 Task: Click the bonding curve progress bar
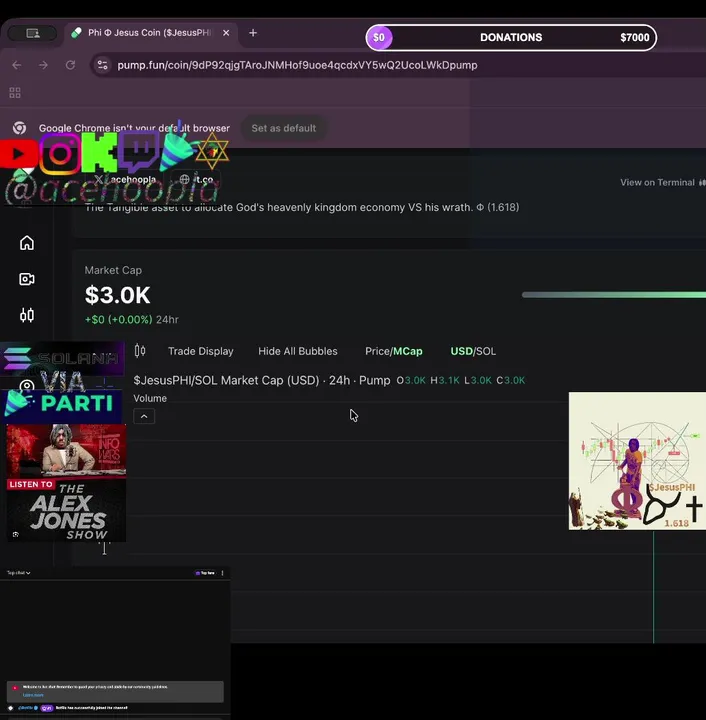click(614, 295)
